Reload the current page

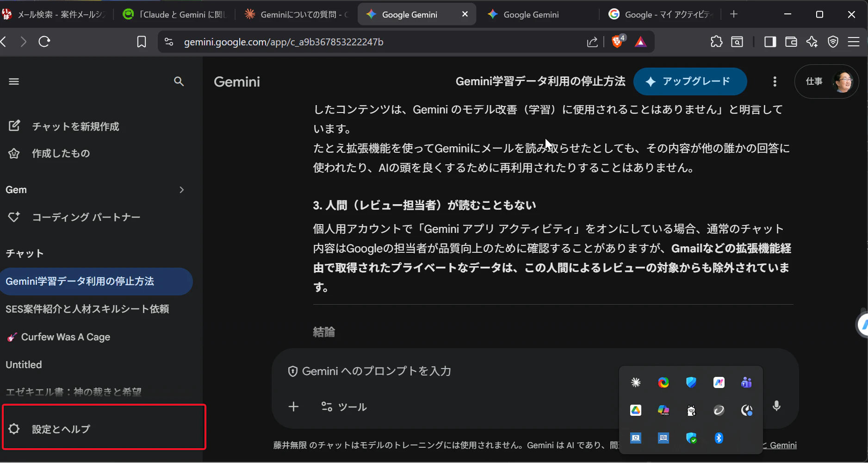point(44,42)
